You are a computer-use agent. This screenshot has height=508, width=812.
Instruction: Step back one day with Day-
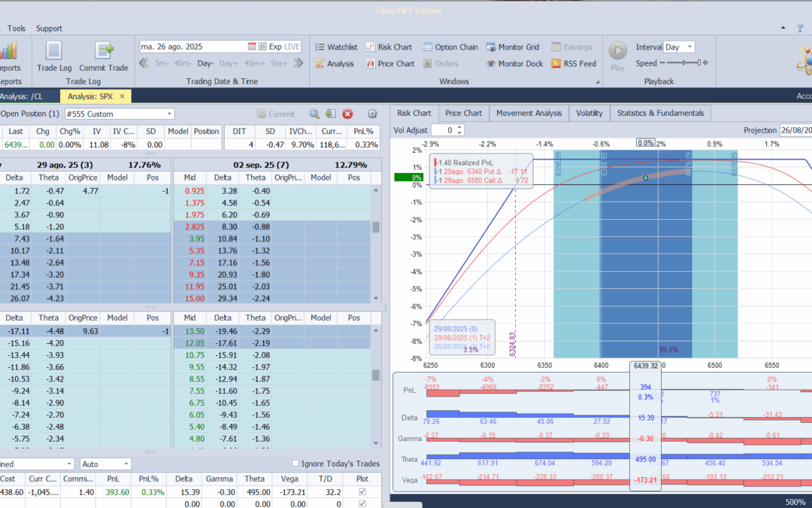205,63
